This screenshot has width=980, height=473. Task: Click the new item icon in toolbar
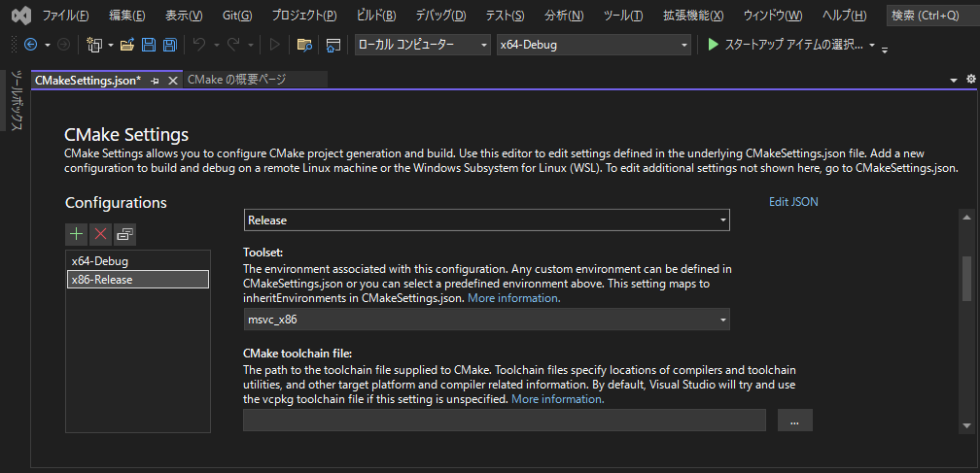pyautogui.click(x=94, y=45)
